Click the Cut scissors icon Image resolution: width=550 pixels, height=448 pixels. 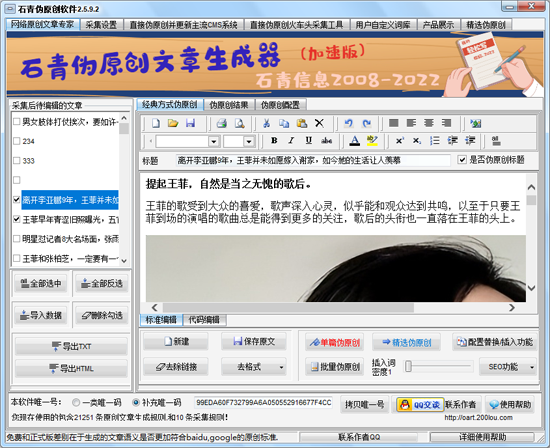click(267, 123)
